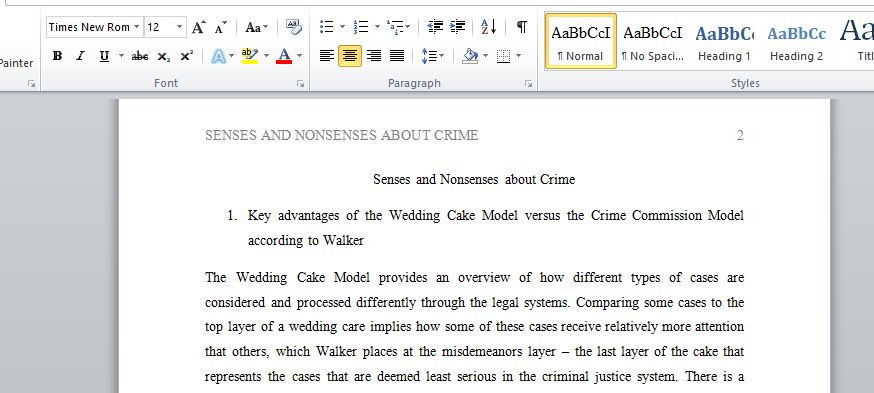Toggle show paragraph marks
This screenshot has height=393, width=874.
coord(521,27)
